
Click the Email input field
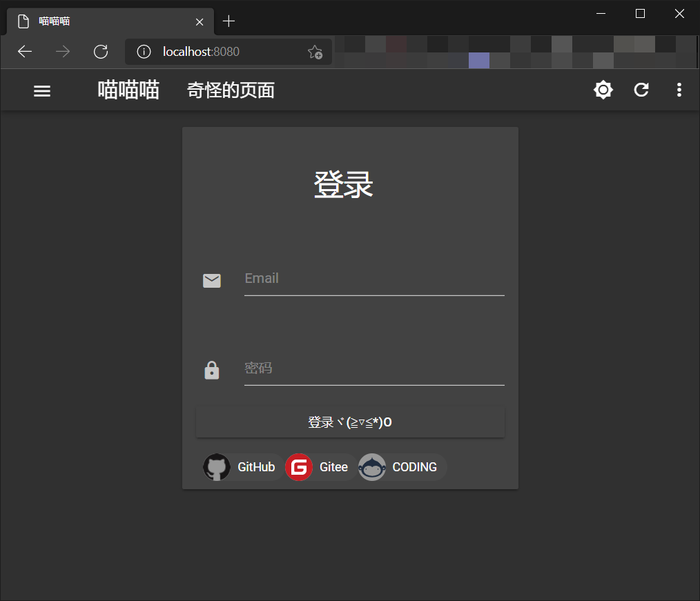click(373, 278)
